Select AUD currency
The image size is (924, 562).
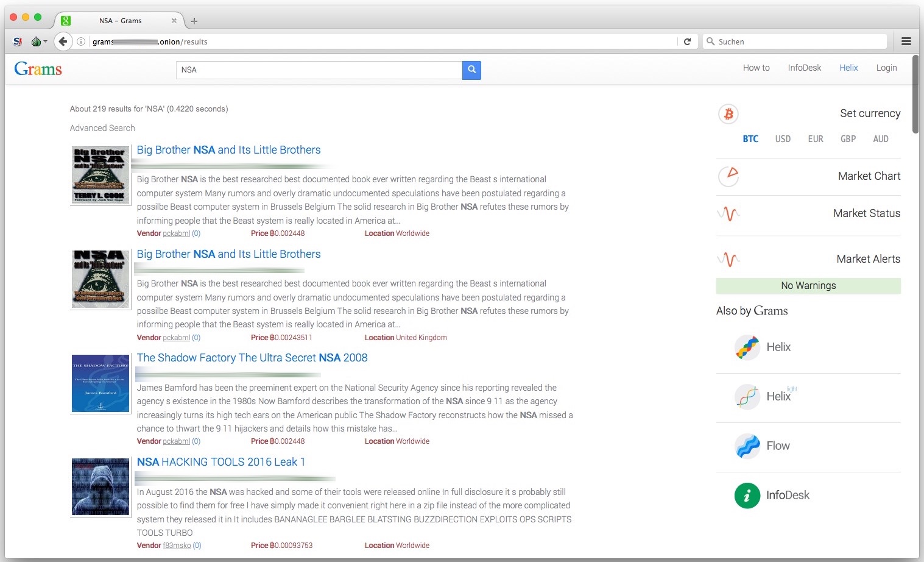pyautogui.click(x=881, y=139)
